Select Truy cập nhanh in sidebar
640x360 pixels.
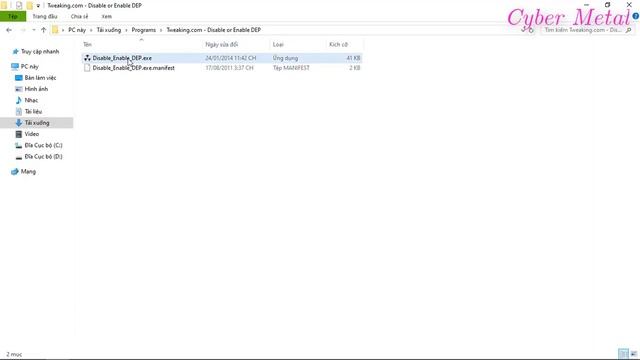pos(40,51)
